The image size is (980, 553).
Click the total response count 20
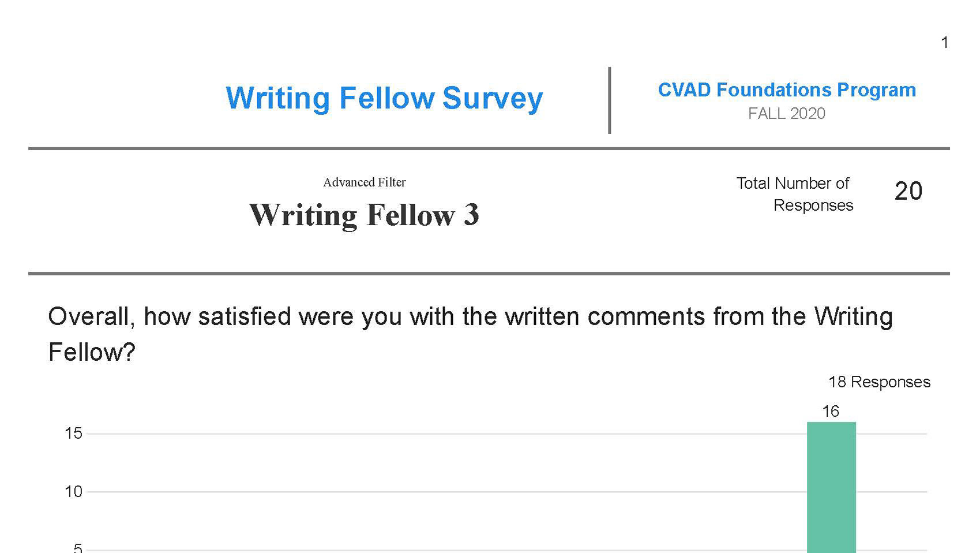point(908,191)
